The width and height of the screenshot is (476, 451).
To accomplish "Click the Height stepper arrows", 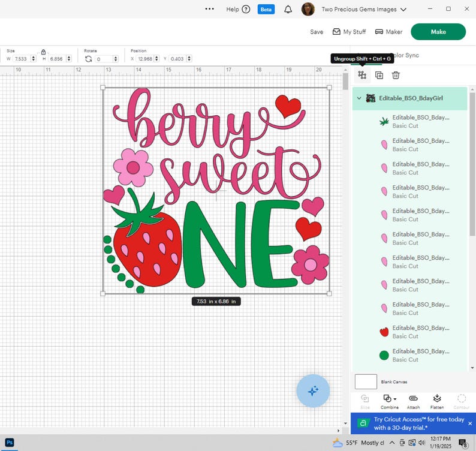I will [x=69, y=59].
